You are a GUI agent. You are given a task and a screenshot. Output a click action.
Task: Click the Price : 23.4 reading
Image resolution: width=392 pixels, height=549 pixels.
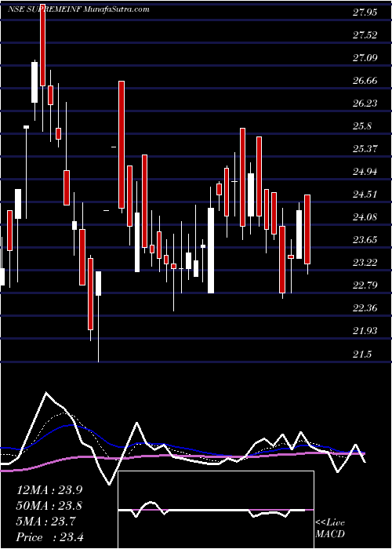(49, 537)
